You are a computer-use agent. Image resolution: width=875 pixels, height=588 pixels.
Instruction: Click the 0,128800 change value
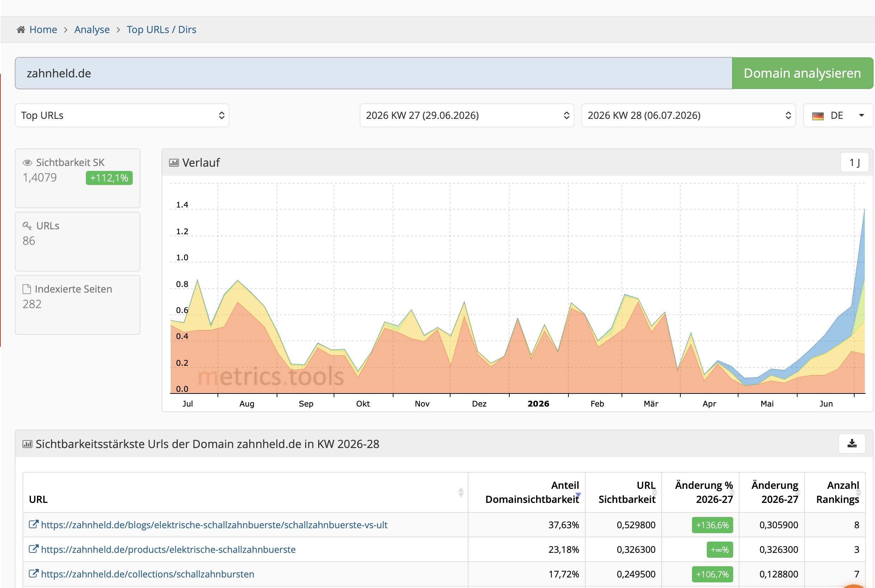coord(779,575)
